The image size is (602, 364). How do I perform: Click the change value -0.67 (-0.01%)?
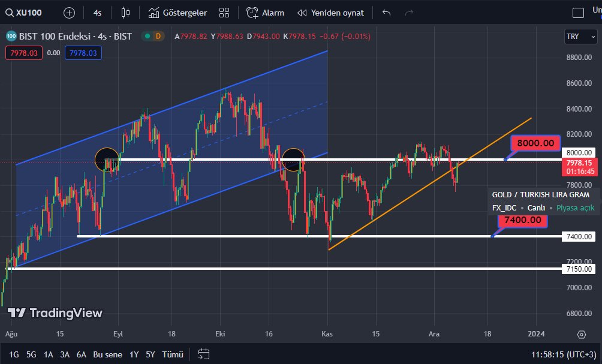[x=345, y=37]
